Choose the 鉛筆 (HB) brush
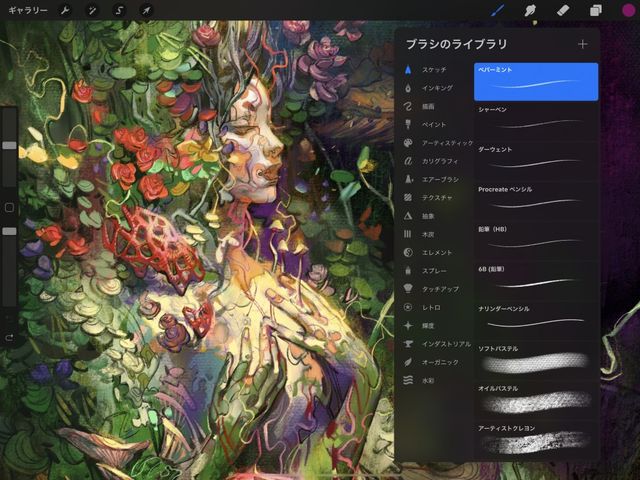This screenshot has height=480, width=640. [536, 242]
